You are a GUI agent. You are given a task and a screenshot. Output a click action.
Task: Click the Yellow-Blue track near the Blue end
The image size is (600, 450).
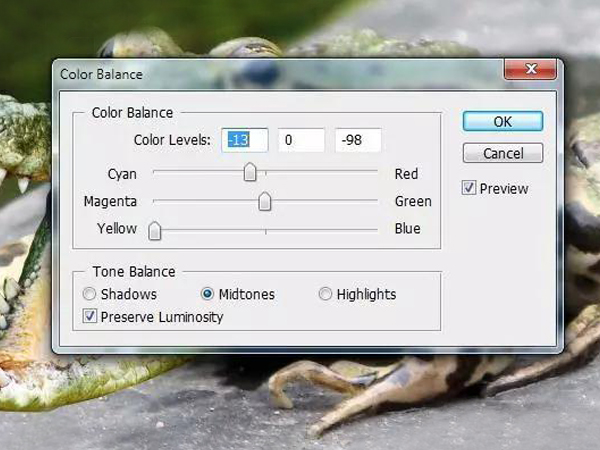[x=370, y=230]
